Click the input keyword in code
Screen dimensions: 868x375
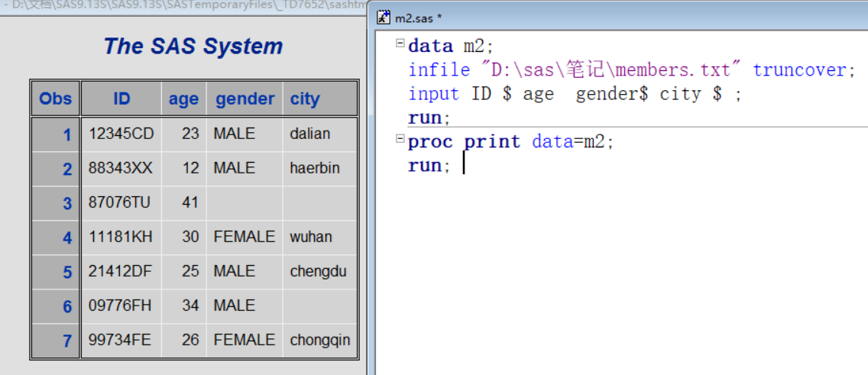[x=433, y=94]
